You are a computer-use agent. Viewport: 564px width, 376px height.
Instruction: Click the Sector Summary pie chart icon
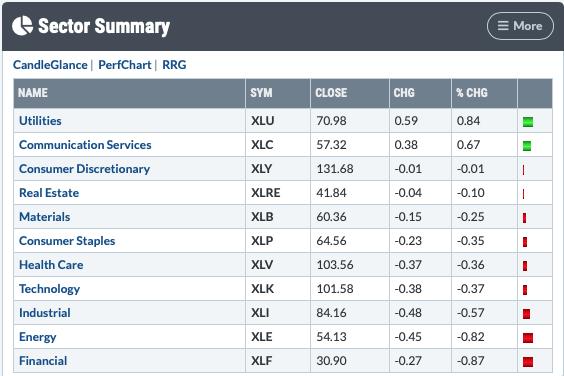[22, 26]
